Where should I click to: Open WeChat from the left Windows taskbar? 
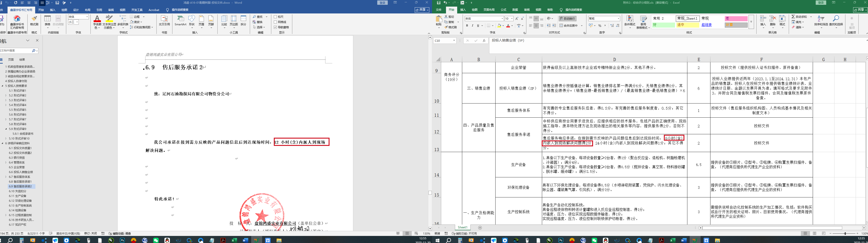[156, 240]
